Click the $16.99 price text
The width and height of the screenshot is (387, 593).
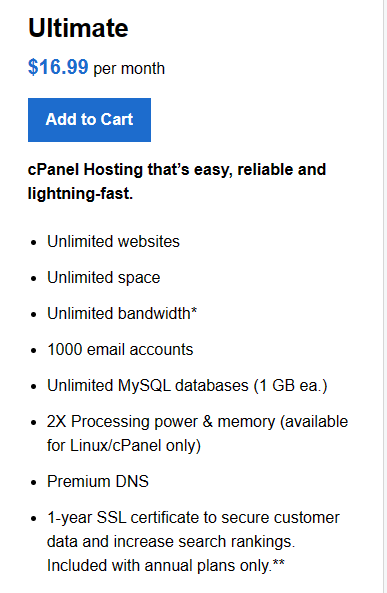[x=58, y=67]
